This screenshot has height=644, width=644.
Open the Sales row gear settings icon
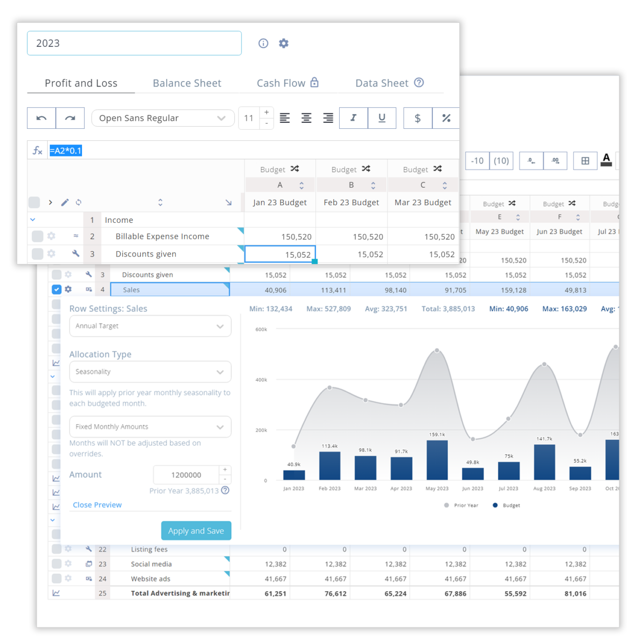pyautogui.click(x=68, y=289)
